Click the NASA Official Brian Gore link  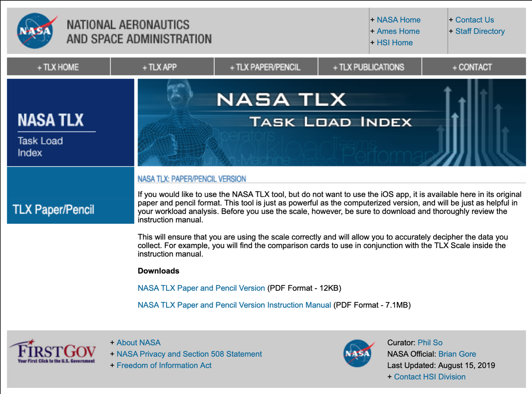point(457,354)
